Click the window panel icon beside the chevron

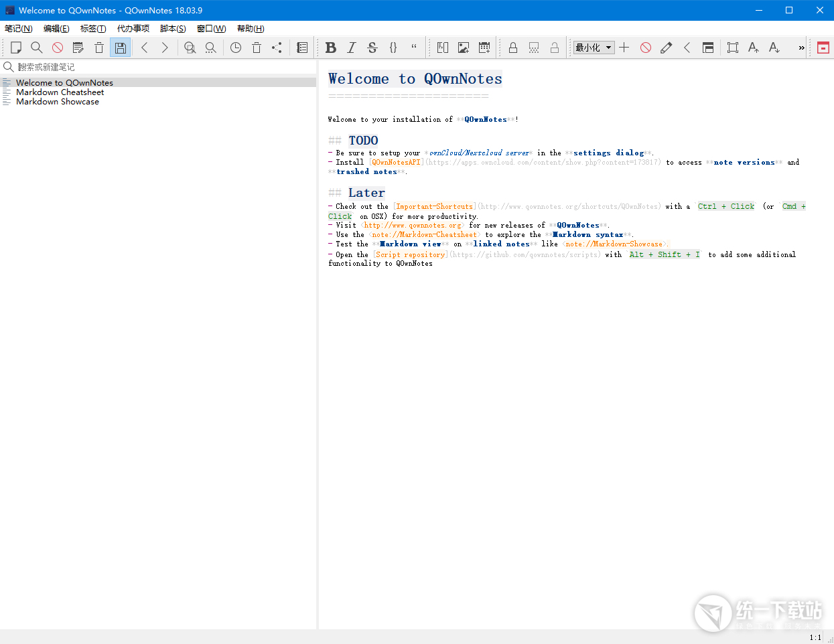click(x=708, y=48)
